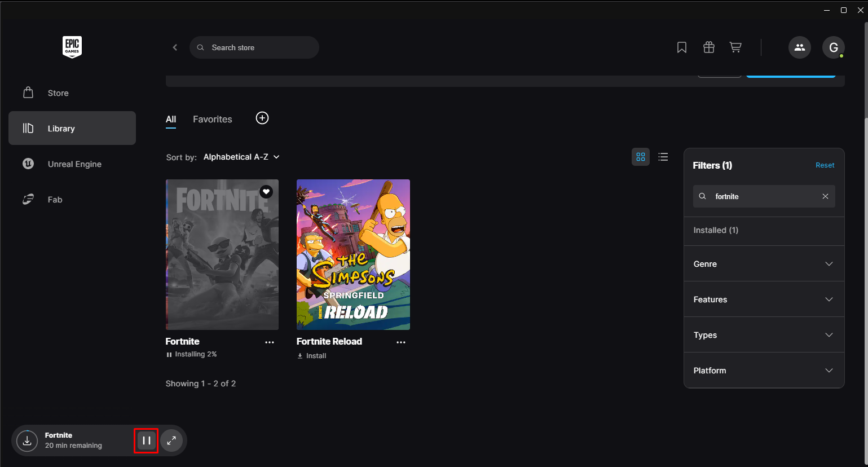Screen dimensions: 868x467
Task: Expand the Platform filter
Action: click(764, 371)
